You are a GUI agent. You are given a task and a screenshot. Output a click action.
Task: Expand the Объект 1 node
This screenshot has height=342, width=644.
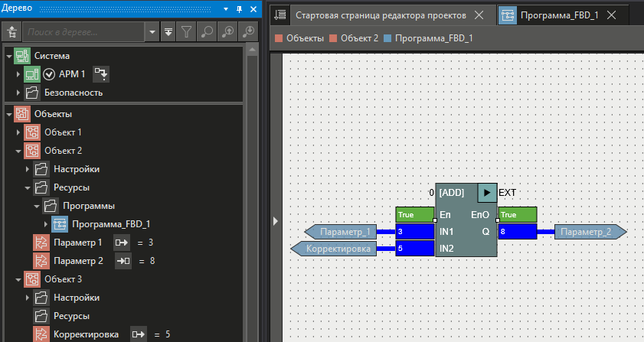(18, 132)
